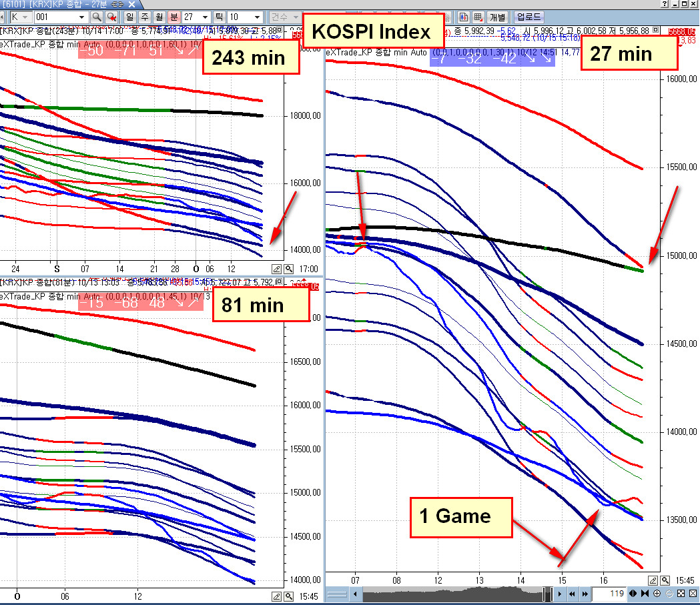This screenshot has height=605, width=700.
Task: Select the daily (일) chart period
Action: pos(129,17)
